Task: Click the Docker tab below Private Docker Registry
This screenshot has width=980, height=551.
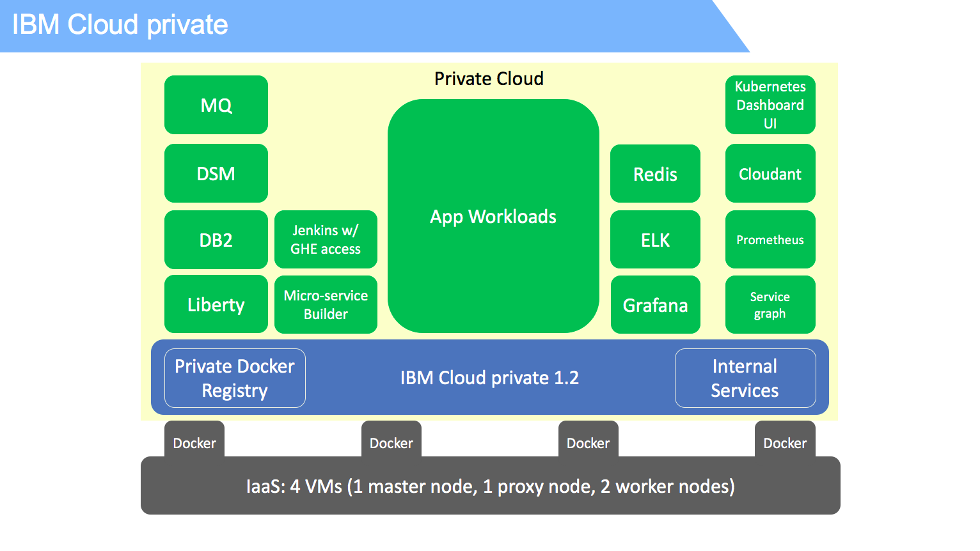Action: pos(194,440)
